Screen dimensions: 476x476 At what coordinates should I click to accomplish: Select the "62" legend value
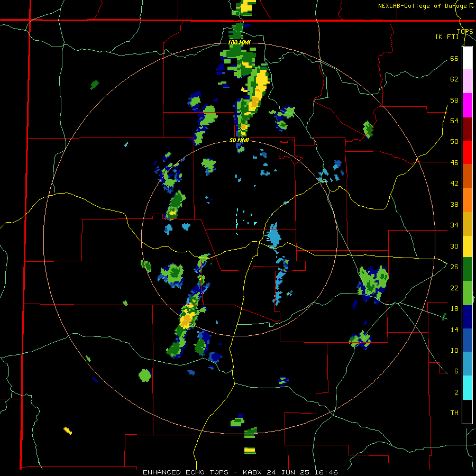454,79
